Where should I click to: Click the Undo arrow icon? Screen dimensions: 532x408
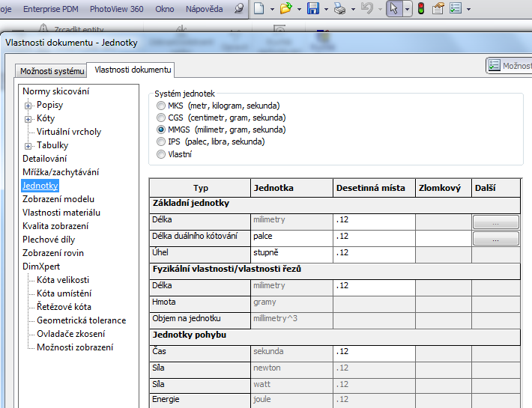pyautogui.click(x=366, y=8)
